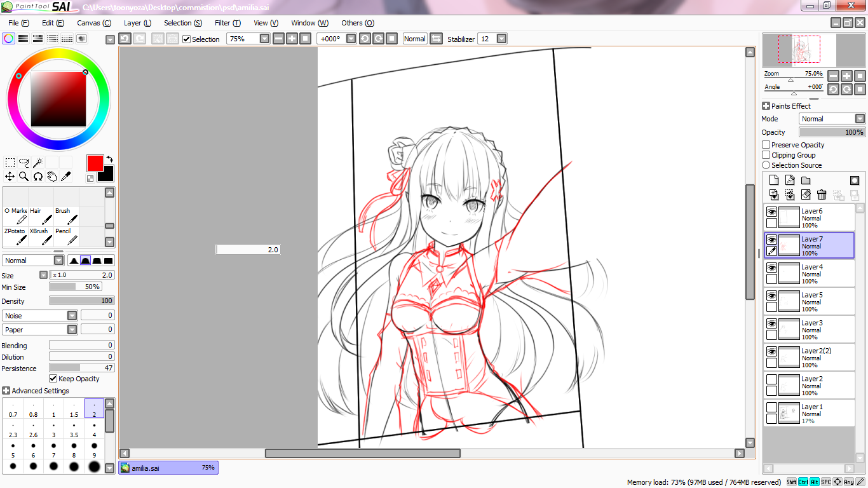
Task: Click the canvas horizontal scrollbar
Action: (x=362, y=453)
